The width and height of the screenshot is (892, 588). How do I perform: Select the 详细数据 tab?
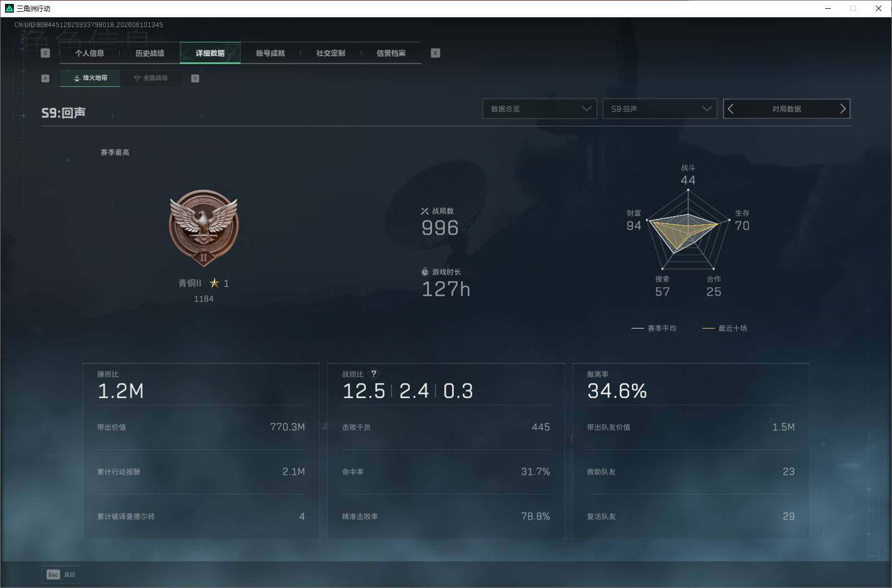[x=210, y=53]
